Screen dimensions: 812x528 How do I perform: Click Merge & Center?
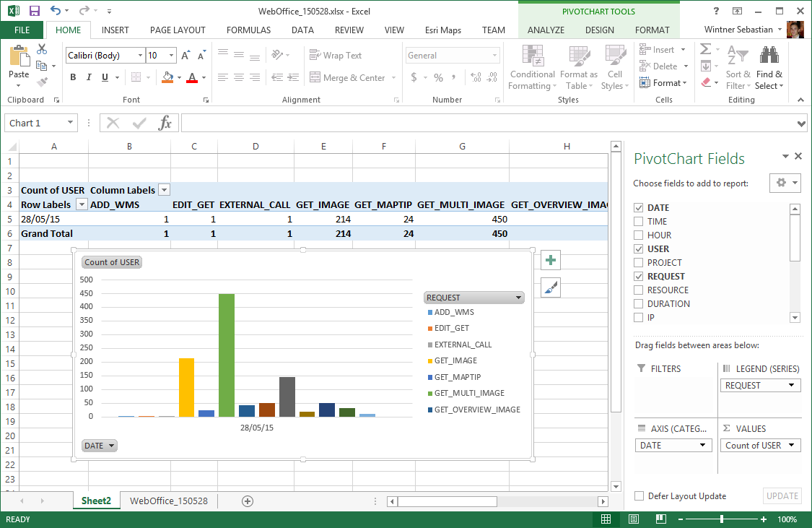pos(346,77)
